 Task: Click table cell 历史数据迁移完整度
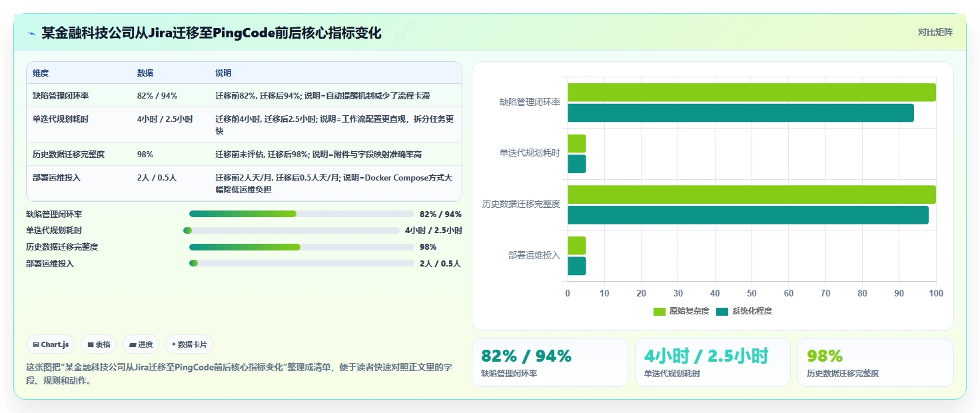[x=69, y=154]
